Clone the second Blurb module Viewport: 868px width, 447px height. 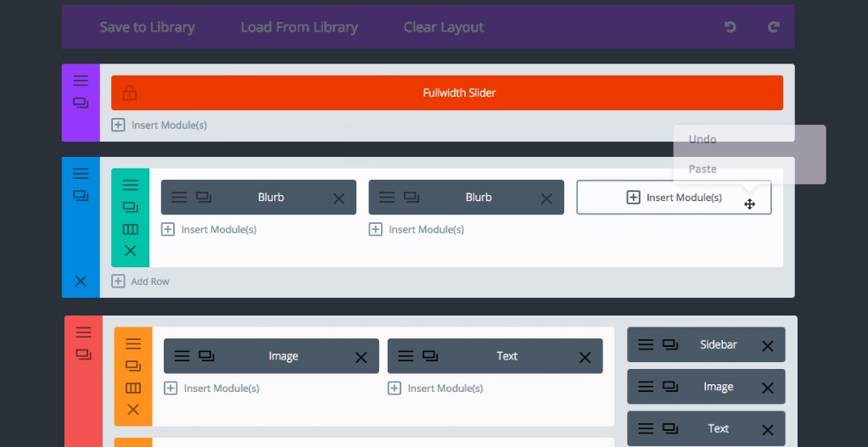[x=412, y=197]
